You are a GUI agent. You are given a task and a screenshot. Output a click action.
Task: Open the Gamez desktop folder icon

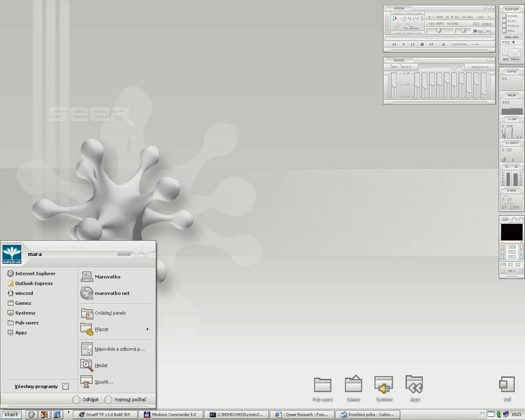click(354, 384)
